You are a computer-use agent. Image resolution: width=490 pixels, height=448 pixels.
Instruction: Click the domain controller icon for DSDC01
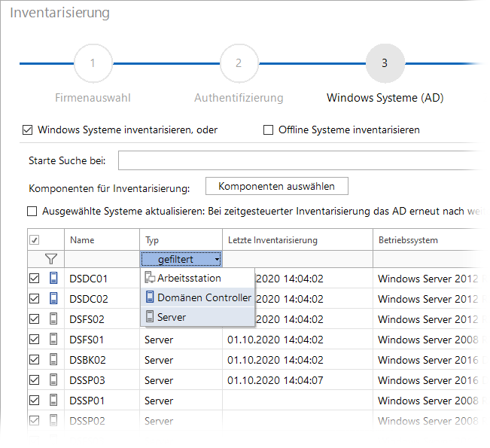point(53,278)
